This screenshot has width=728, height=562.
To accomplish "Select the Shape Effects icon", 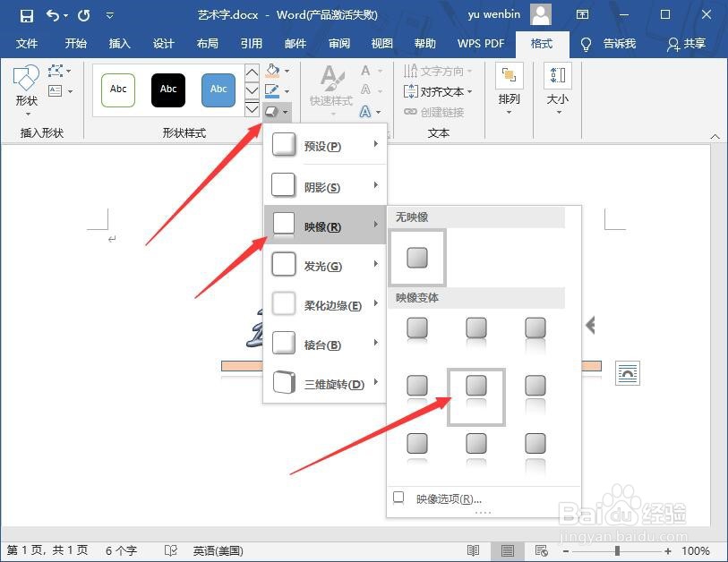I will click(x=271, y=109).
